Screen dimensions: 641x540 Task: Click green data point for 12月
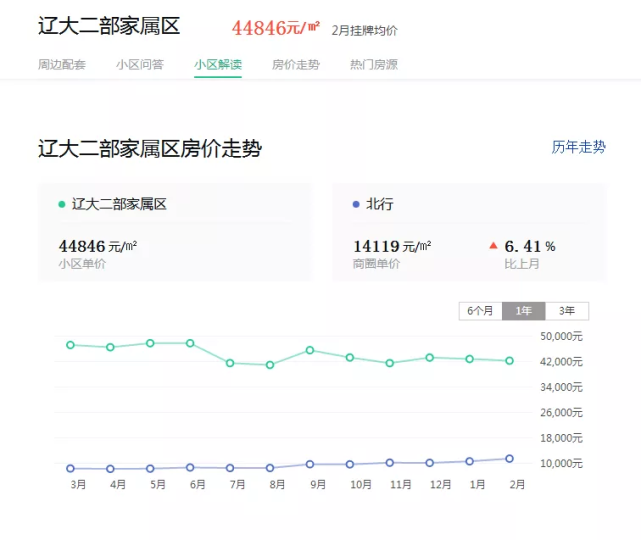pyautogui.click(x=430, y=358)
